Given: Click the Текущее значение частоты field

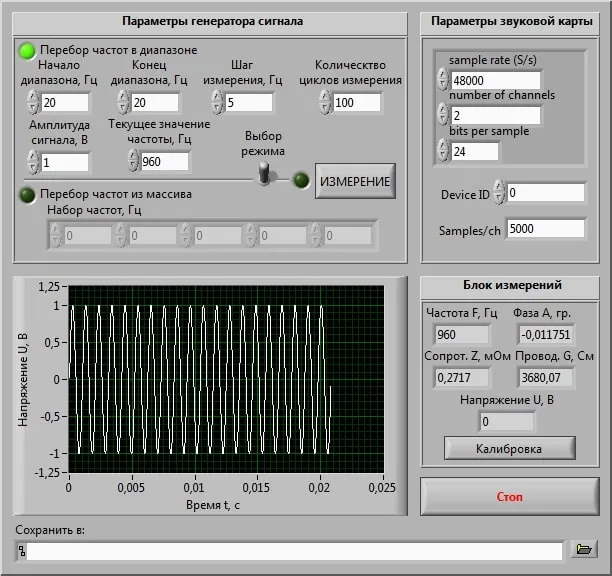Looking at the screenshot, I should 165,161.
